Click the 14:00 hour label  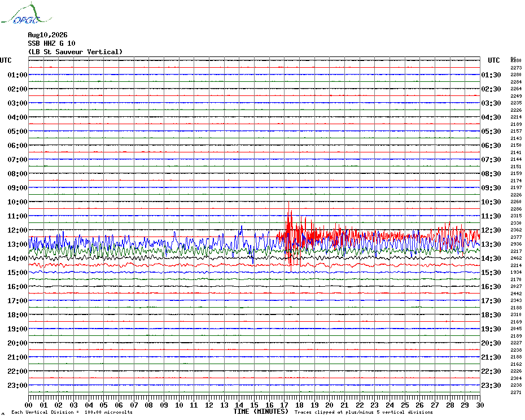(x=17, y=258)
